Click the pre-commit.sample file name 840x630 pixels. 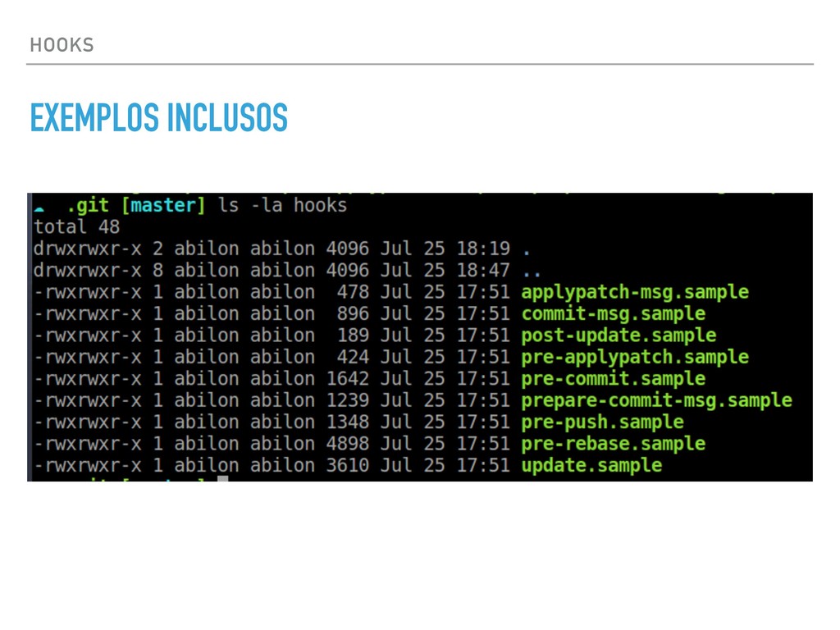click(x=614, y=379)
